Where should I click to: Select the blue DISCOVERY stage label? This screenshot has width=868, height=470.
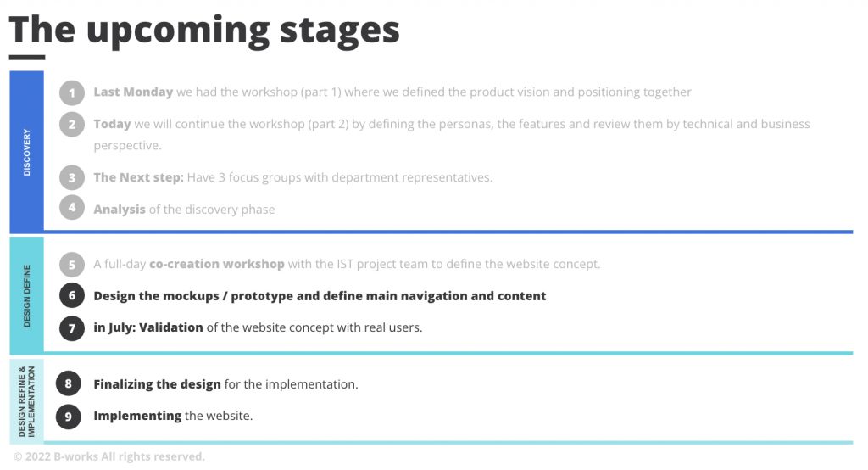pos(26,152)
